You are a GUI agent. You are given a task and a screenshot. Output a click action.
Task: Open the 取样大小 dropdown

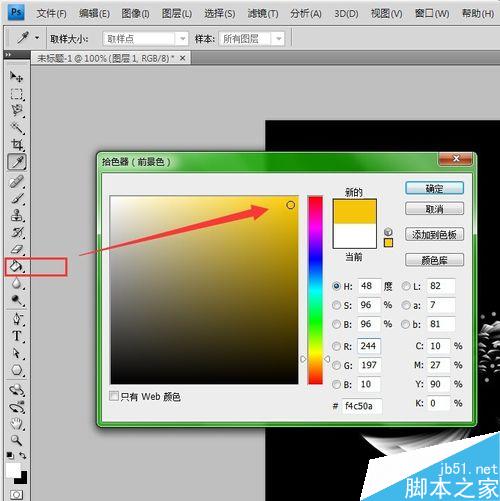tap(145, 39)
